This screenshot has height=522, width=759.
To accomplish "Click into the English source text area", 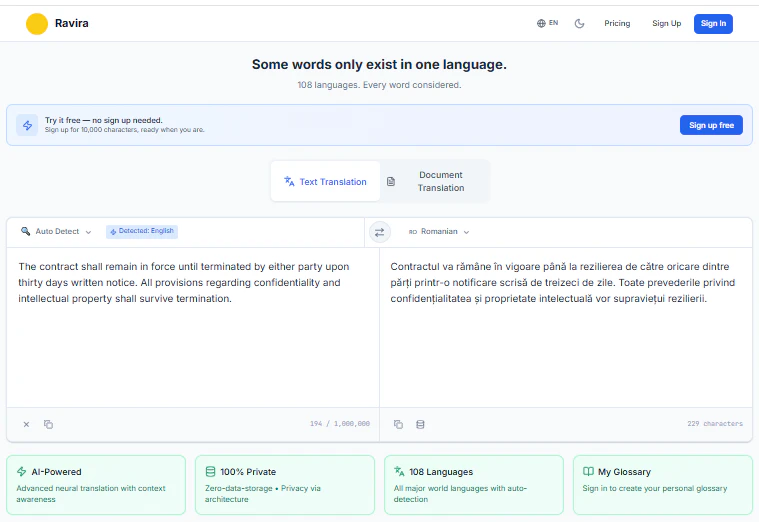I will [x=193, y=327].
